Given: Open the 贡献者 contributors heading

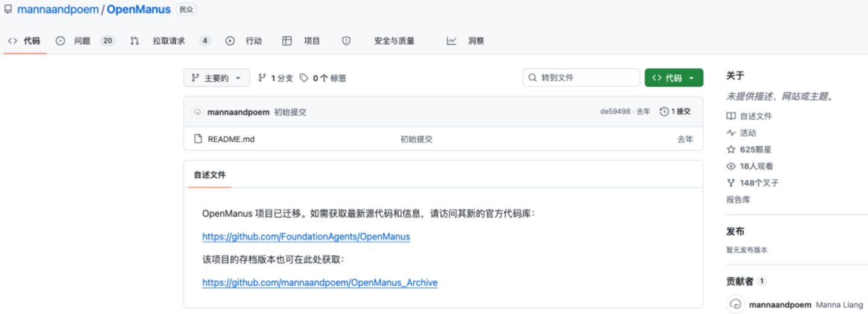Looking at the screenshot, I should coord(740,281).
